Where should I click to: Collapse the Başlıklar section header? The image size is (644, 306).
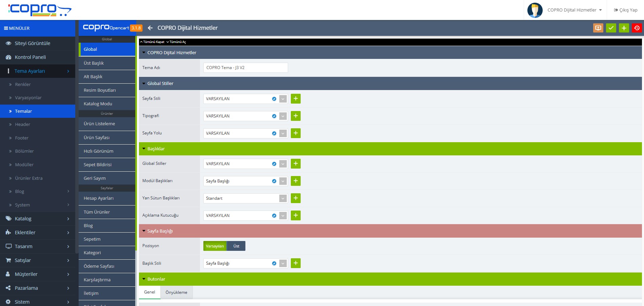click(156, 149)
